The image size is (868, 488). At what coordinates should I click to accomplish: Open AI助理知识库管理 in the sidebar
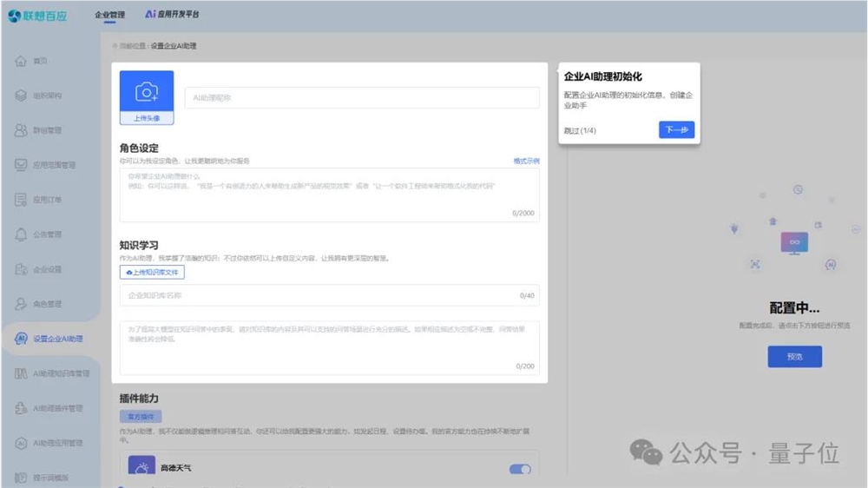[x=61, y=373]
